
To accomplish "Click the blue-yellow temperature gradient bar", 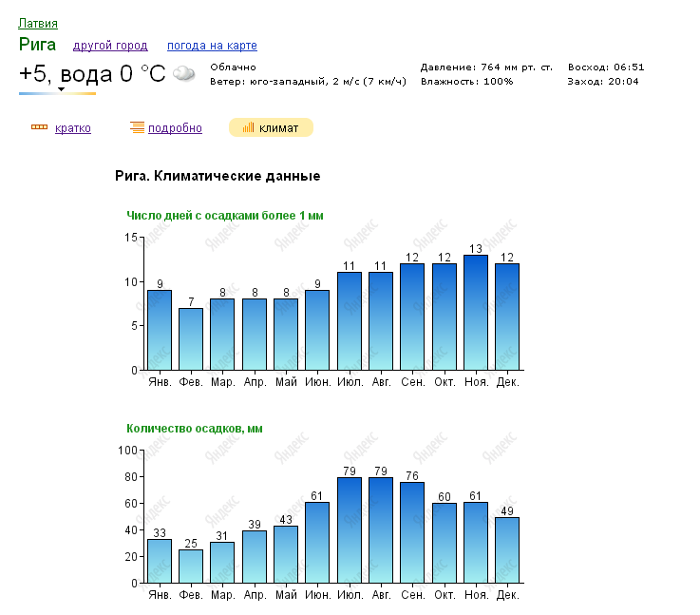I will point(57,94).
